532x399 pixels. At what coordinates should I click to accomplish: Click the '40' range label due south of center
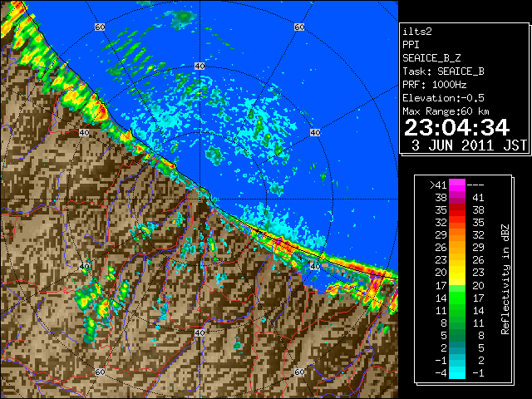click(x=199, y=332)
